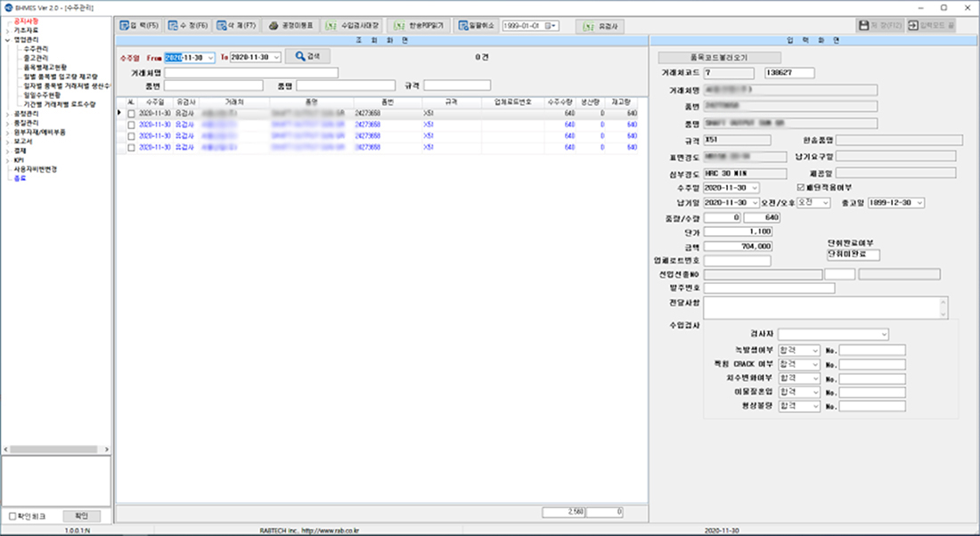This screenshot has height=536, width=980.
Task: Collapse the 영업관리 tree node
Action: [7, 40]
